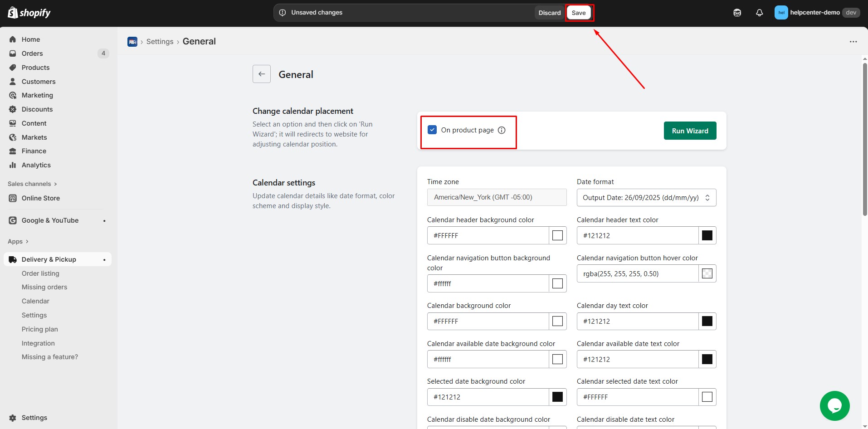Click the Save button
The width and height of the screenshot is (868, 429).
point(579,12)
